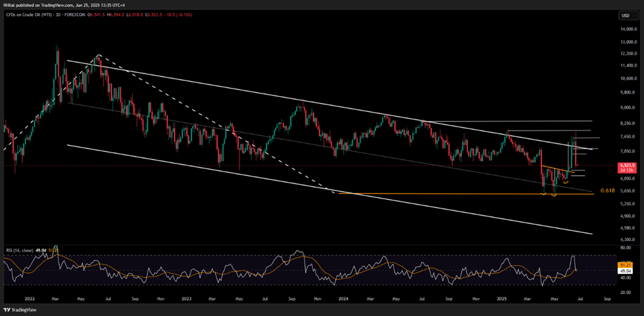Click the 2023 label on time axis

tap(187, 300)
